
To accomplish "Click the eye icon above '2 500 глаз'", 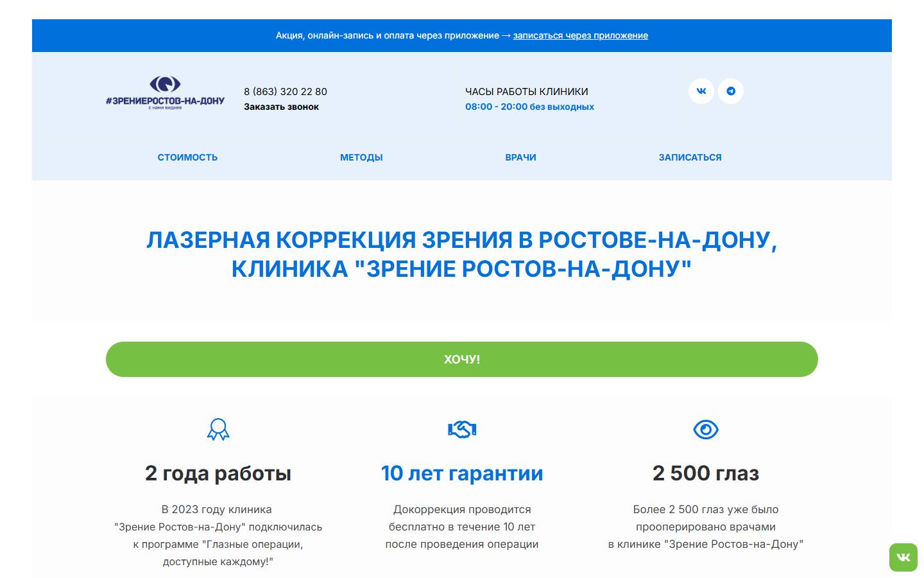I will [x=706, y=429].
